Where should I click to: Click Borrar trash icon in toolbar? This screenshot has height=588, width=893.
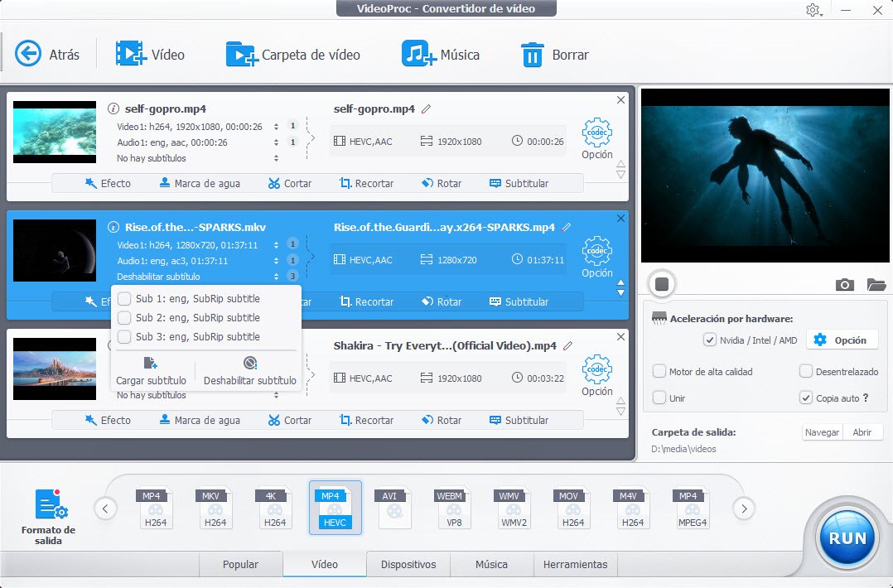pyautogui.click(x=532, y=55)
